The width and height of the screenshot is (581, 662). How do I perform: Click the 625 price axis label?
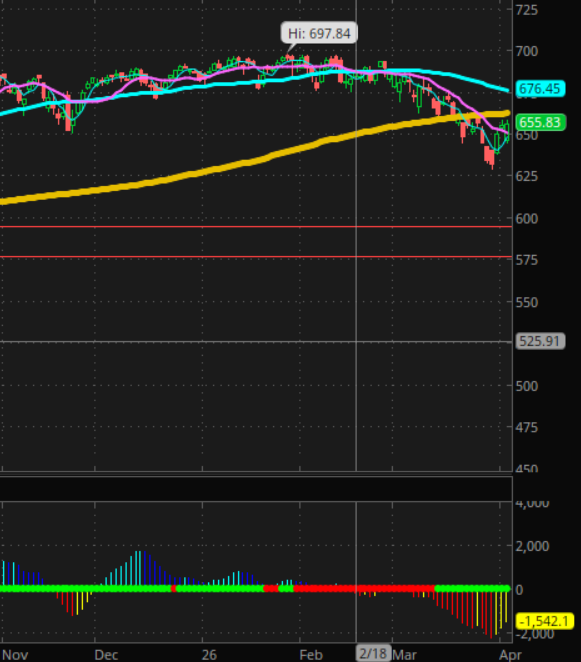point(527,176)
